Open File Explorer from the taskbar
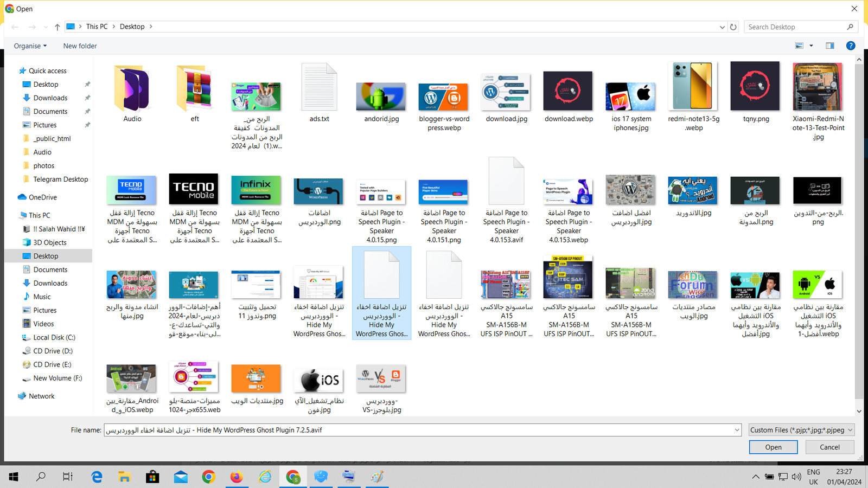The width and height of the screenshot is (868, 488). click(x=124, y=477)
